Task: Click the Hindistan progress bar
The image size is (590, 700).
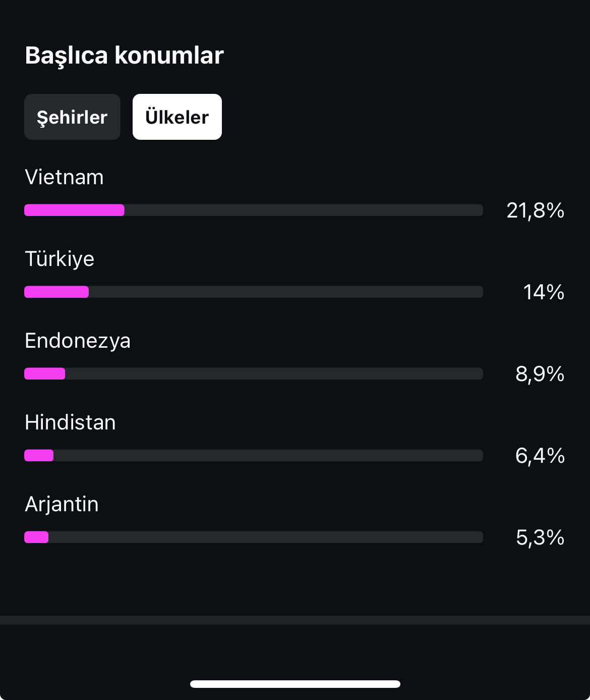Action: pos(254,455)
